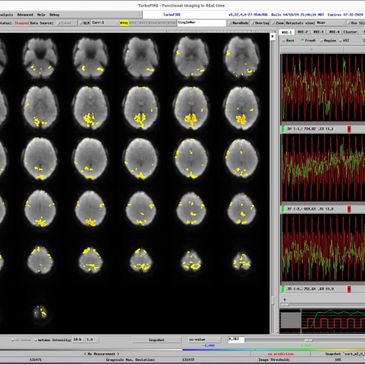Click the Corr-1 field in the toolbar
The height and width of the screenshot is (365, 365).
pyautogui.click(x=104, y=23)
